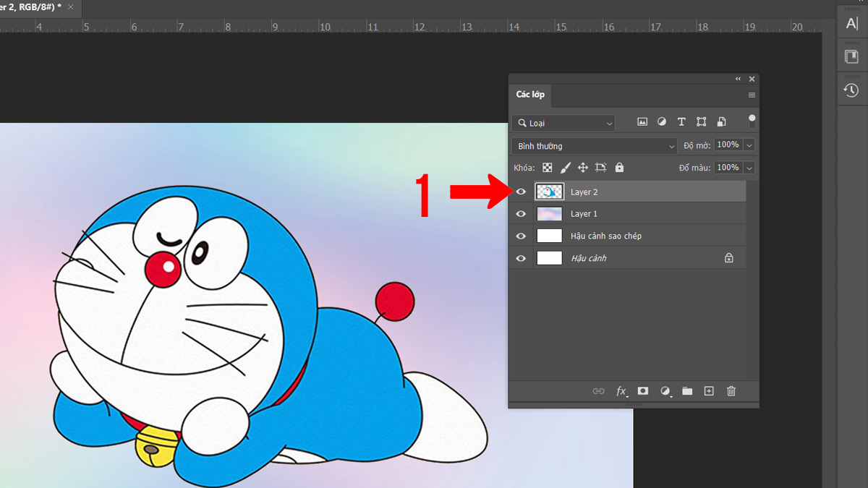Add a layer mask
Screen dimensions: 868x488
pos(643,391)
